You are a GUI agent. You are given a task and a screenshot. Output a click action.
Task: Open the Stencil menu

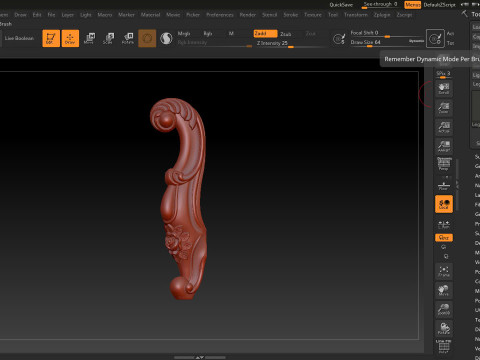[x=270, y=15]
